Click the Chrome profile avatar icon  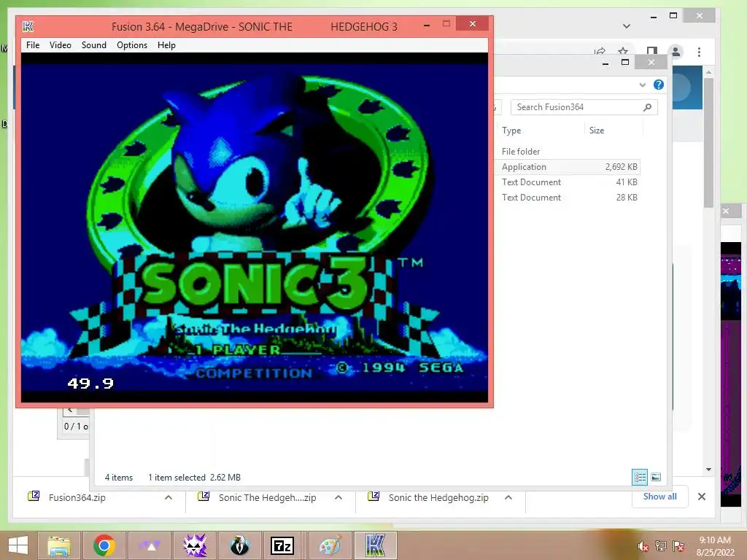676,52
